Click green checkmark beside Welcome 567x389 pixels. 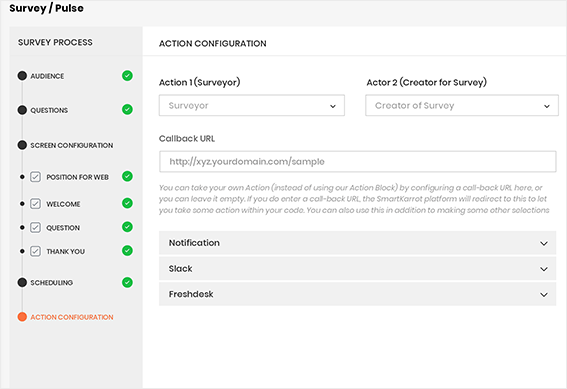point(127,203)
